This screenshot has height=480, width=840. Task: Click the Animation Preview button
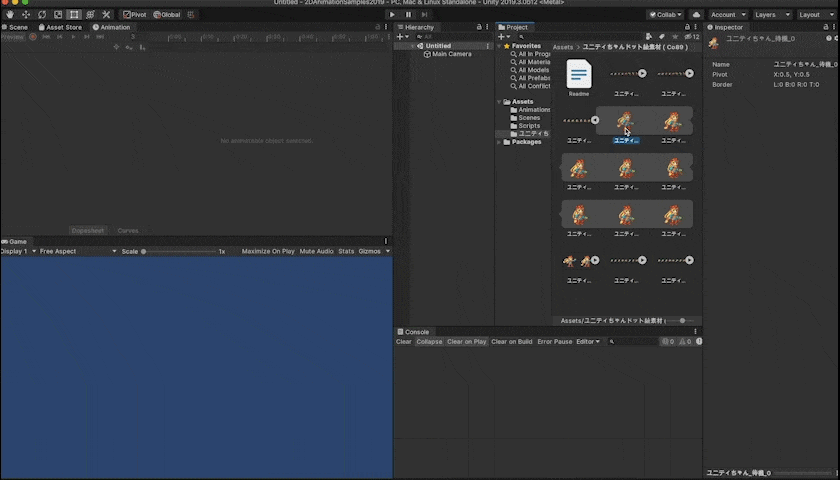[12, 37]
